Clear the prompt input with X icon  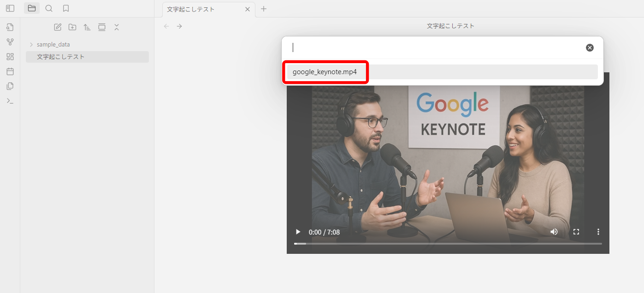point(590,47)
